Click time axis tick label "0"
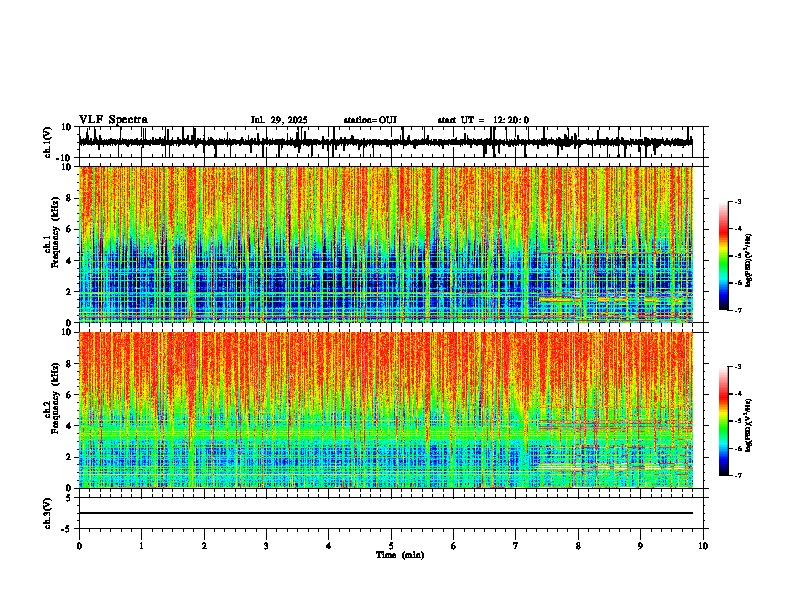 79,546
